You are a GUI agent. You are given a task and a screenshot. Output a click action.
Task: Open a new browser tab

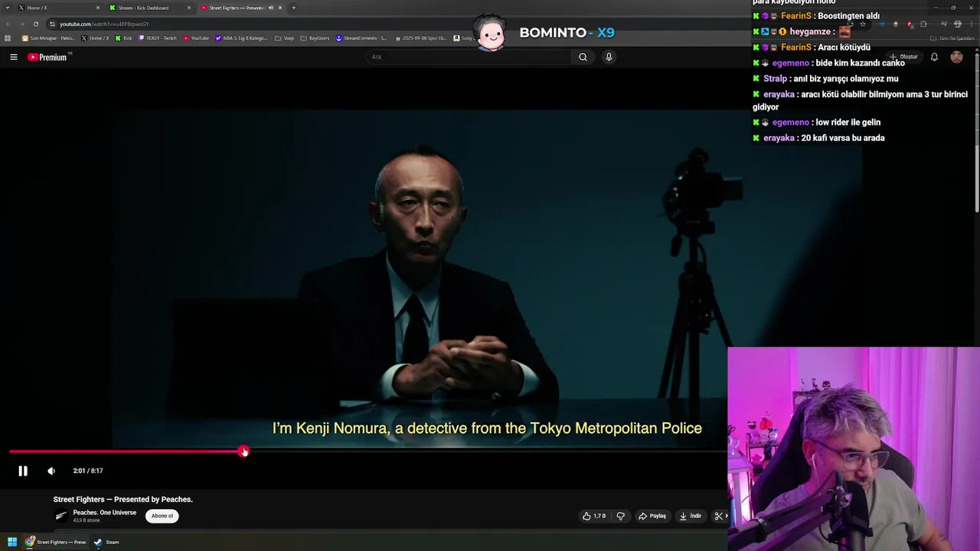click(294, 8)
